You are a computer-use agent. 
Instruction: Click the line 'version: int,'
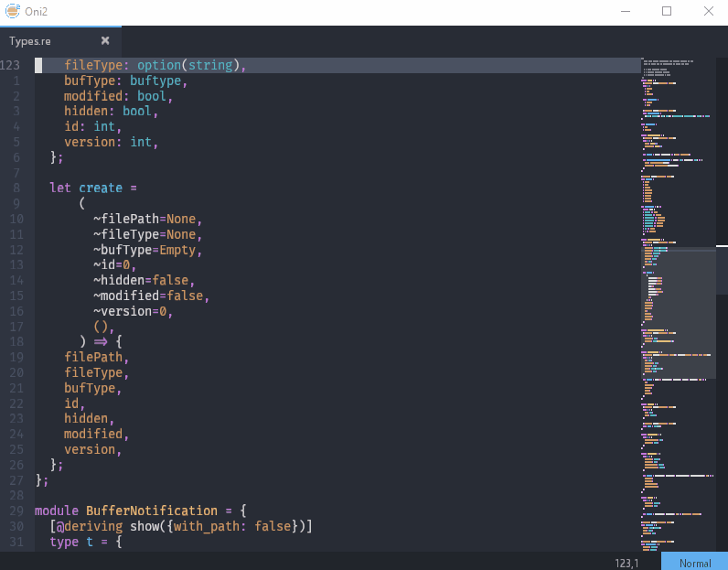pos(111,142)
